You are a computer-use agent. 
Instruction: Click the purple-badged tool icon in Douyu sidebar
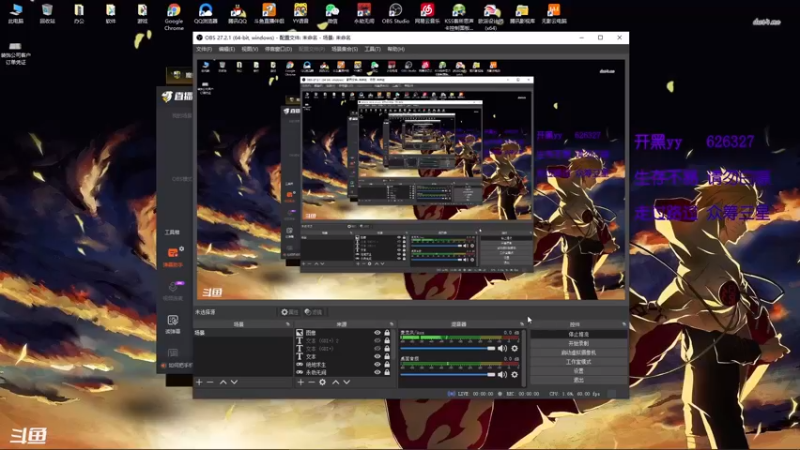click(173, 290)
